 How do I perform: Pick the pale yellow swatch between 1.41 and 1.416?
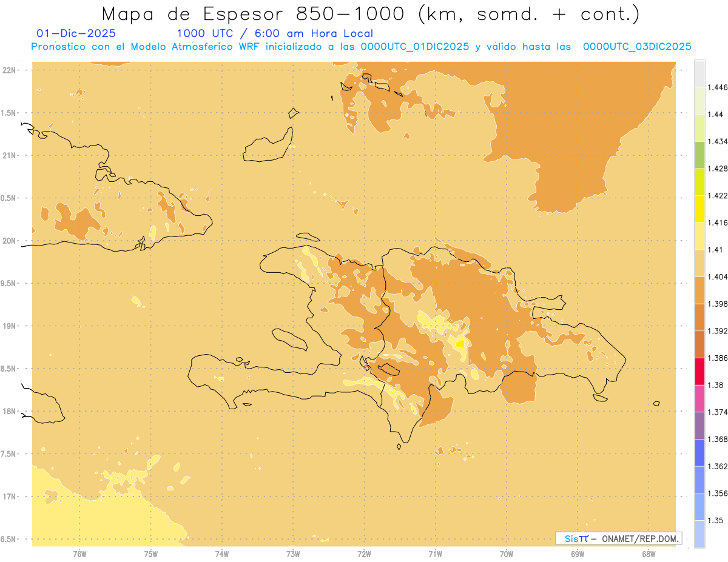[699, 236]
